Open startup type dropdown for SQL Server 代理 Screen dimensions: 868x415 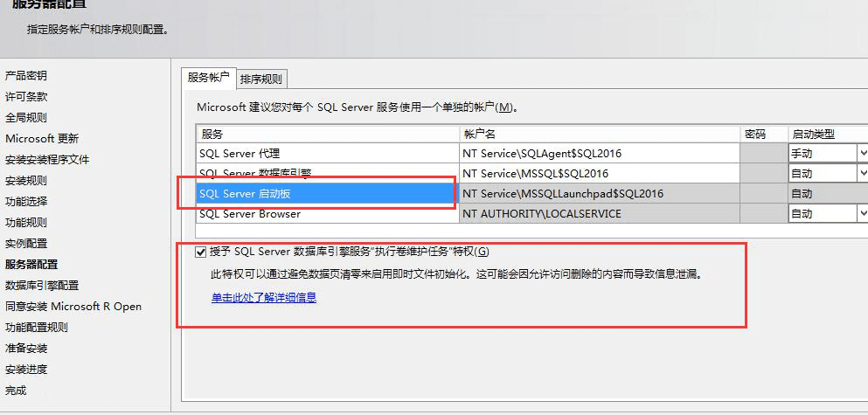tap(863, 153)
